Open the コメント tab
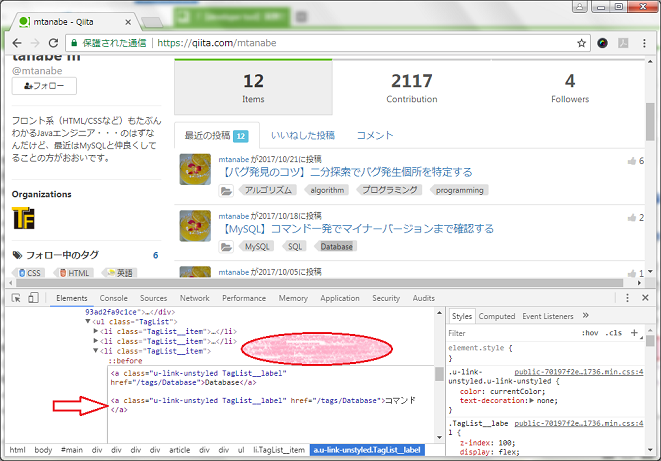661x461 pixels. coord(375,135)
